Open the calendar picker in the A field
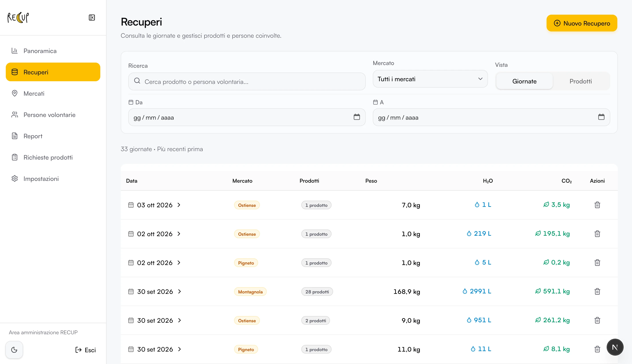The width and height of the screenshot is (632, 364). pos(601,117)
